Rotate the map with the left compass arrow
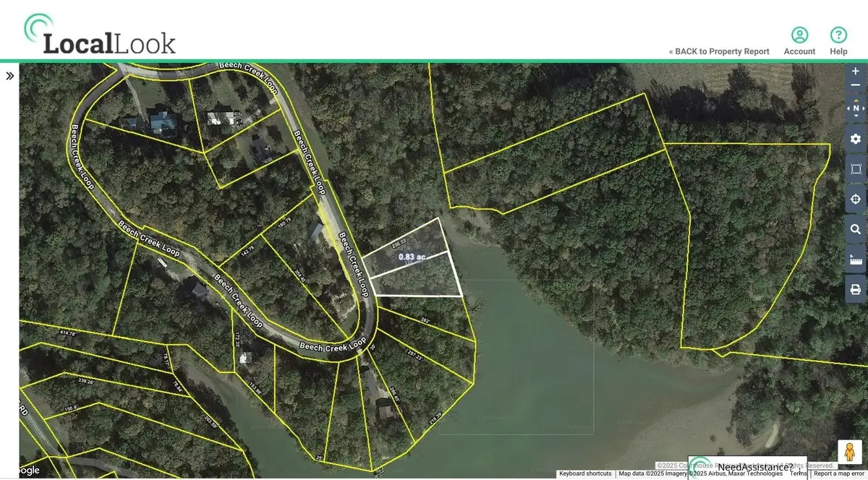Viewport: 868px width, 480px height. click(x=848, y=108)
